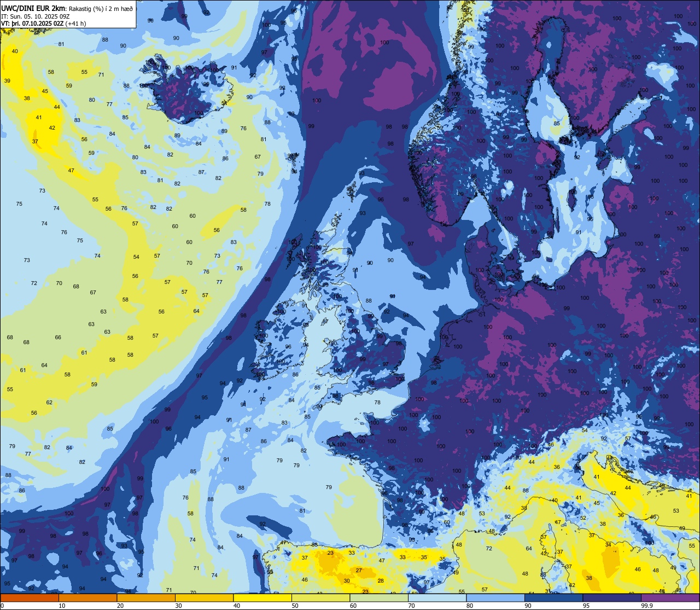The height and width of the screenshot is (610, 700).
Task: Click the humidity value "66" on the map
Action: tap(58, 338)
